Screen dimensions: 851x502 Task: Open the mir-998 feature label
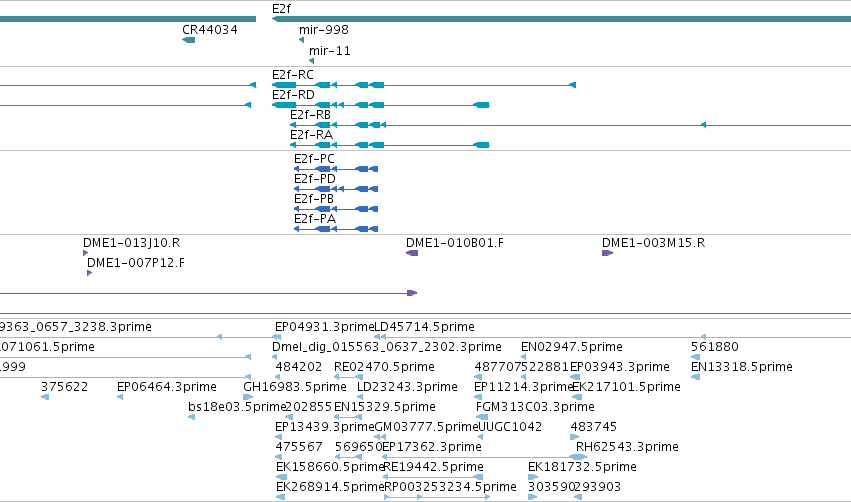point(323,30)
